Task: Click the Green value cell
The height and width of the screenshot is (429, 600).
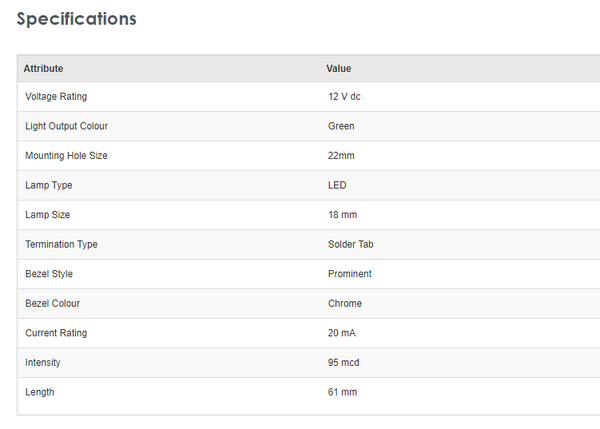Action: [x=341, y=126]
